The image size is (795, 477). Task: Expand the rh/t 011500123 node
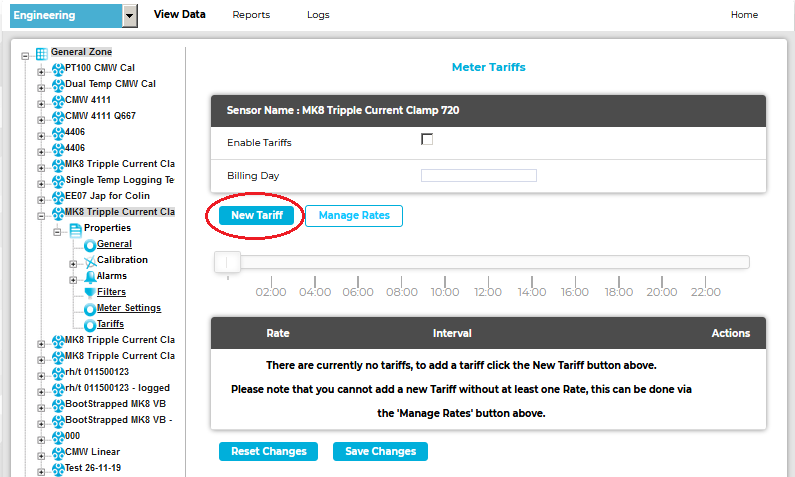click(41, 376)
